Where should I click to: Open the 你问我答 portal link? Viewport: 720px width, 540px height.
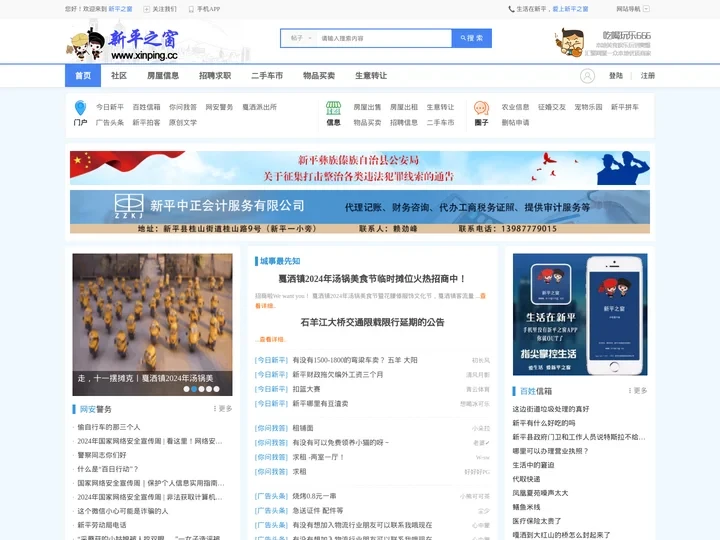click(x=183, y=107)
